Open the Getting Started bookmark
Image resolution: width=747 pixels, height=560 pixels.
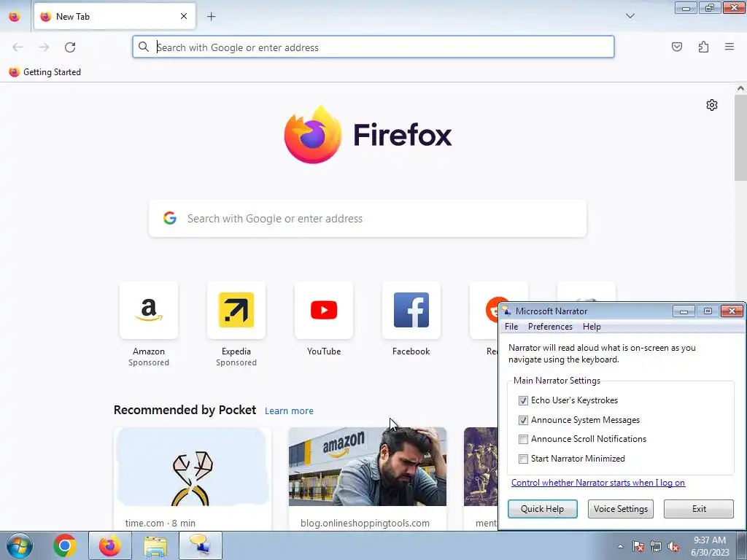44,72
